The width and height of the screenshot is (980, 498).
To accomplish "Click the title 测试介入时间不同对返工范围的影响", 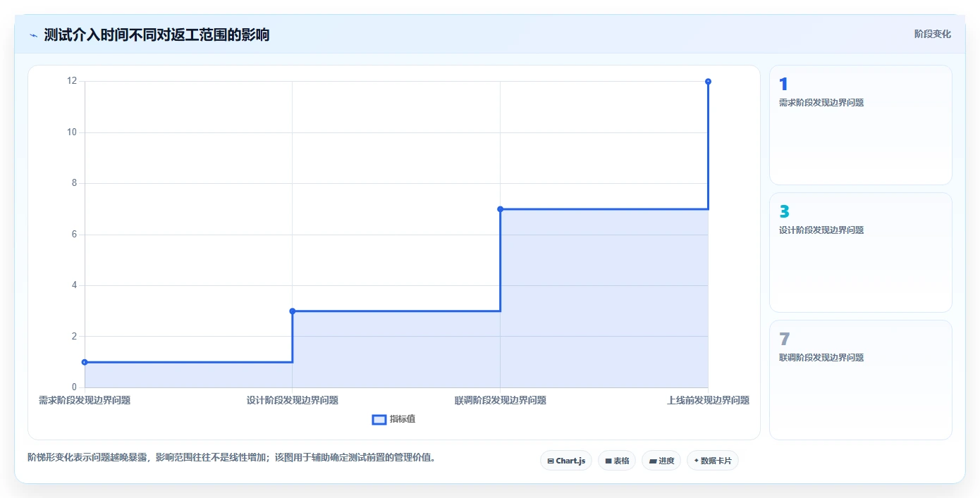I will [157, 35].
